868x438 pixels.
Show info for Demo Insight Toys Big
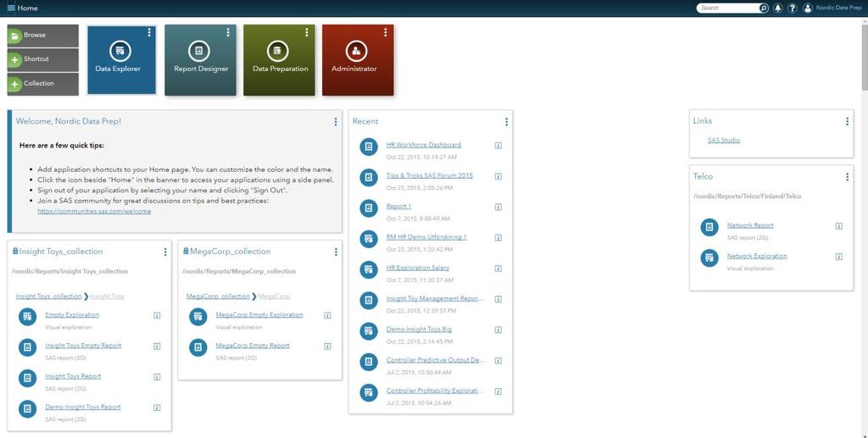pos(498,330)
